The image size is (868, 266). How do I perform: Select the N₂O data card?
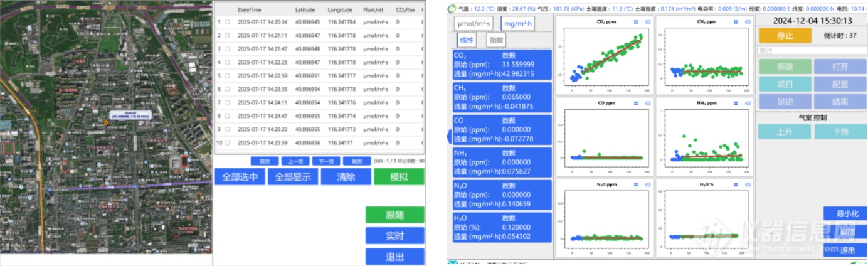click(x=502, y=195)
